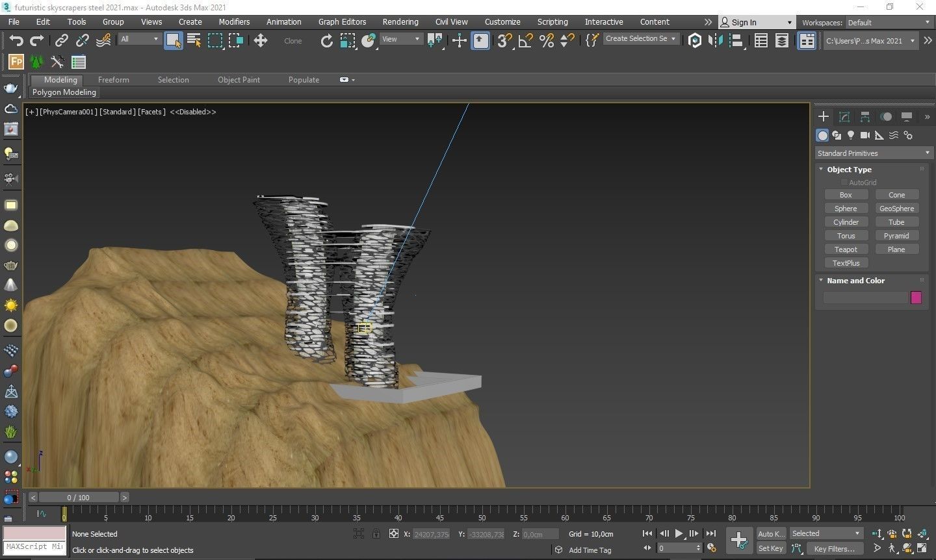This screenshot has width=936, height=560.
Task: Select the Select and Link tool
Action: (61, 40)
